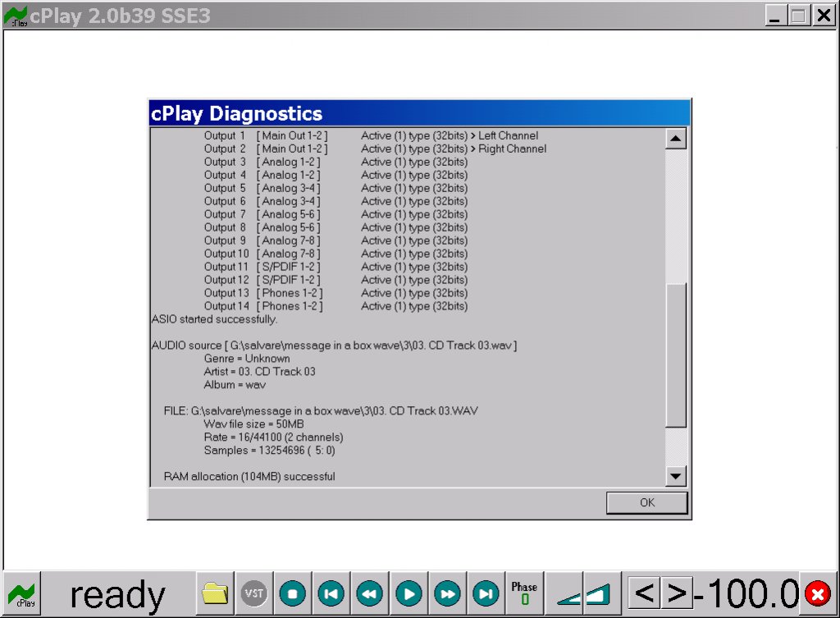
Task: Click the "Output 2" label
Action: pyautogui.click(x=225, y=149)
